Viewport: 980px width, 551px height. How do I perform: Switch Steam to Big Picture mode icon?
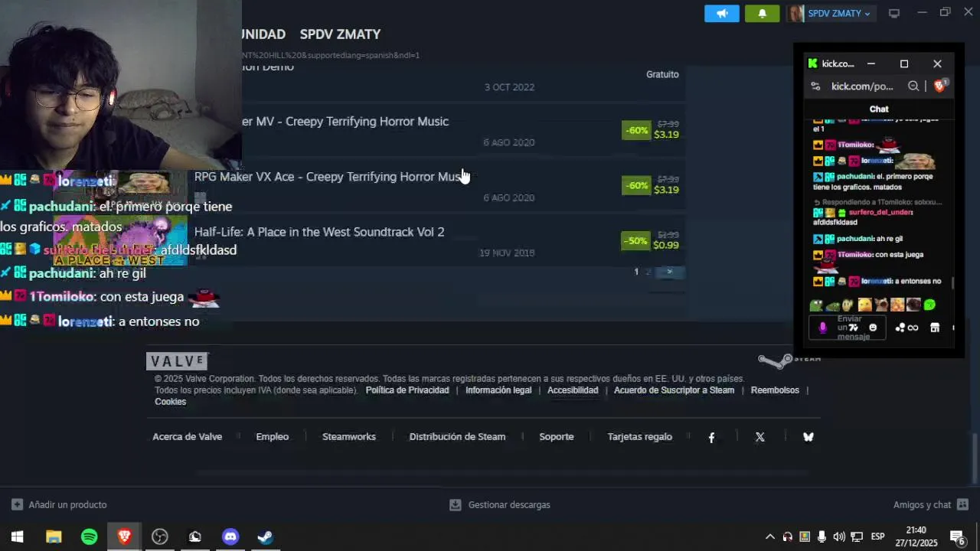click(893, 13)
